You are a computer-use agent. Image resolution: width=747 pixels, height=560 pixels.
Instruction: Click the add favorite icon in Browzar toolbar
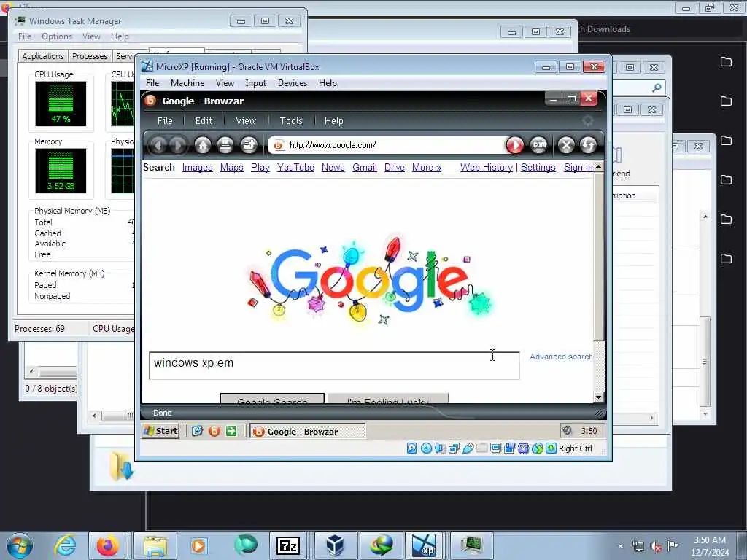click(249, 145)
